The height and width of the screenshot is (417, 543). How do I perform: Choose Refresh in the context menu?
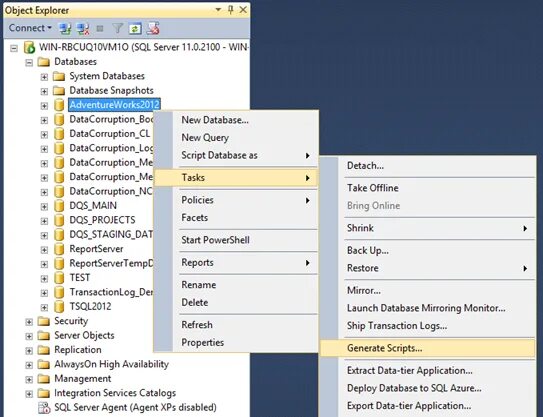pos(236,325)
